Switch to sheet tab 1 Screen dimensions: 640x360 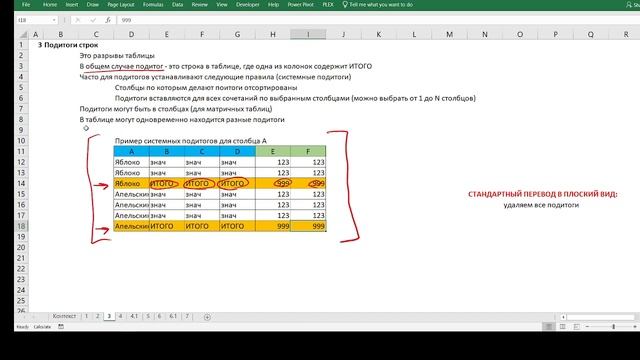(86, 316)
